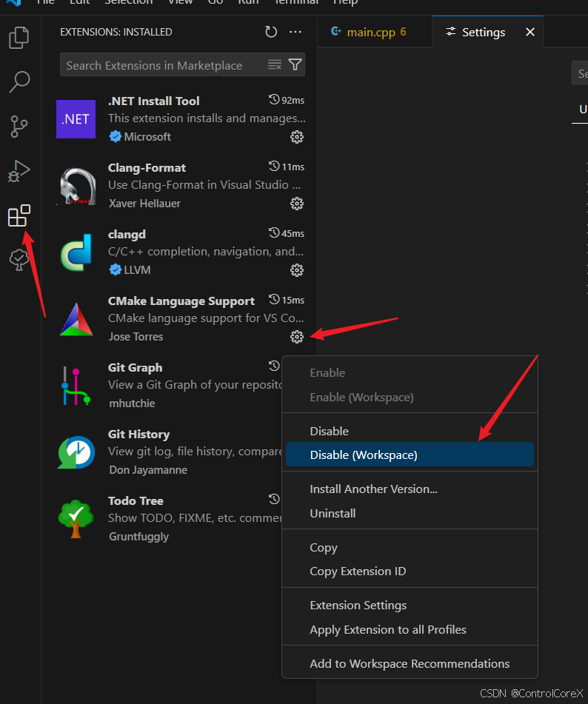Screen dimensions: 588x704
Task: Click the LLVM verified publisher badge
Action: coord(116,270)
